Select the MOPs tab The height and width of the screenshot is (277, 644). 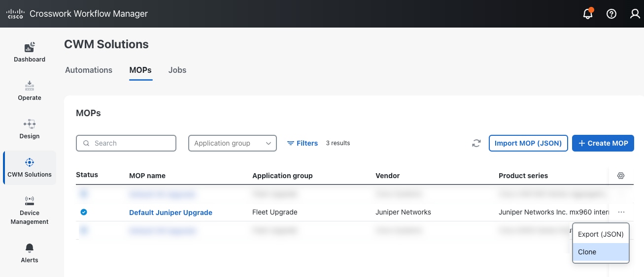[x=140, y=70]
